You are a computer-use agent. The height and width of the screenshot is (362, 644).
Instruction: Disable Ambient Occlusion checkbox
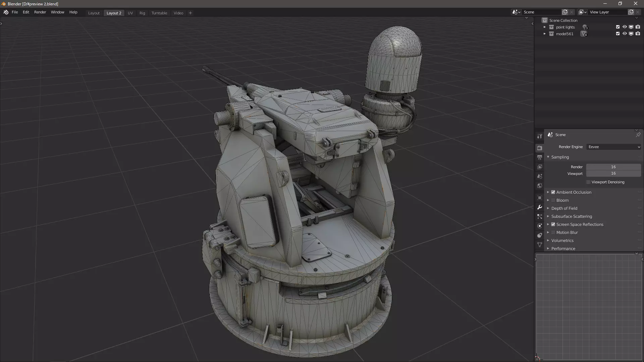tap(553, 192)
